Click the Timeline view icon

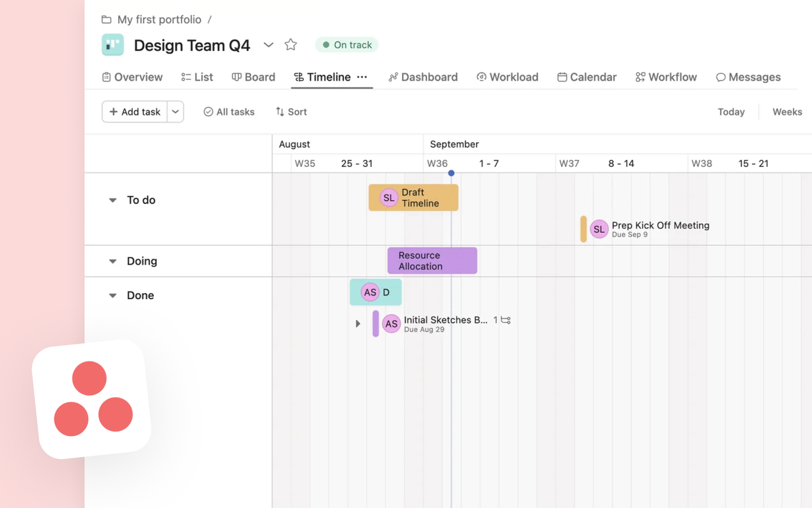(298, 77)
